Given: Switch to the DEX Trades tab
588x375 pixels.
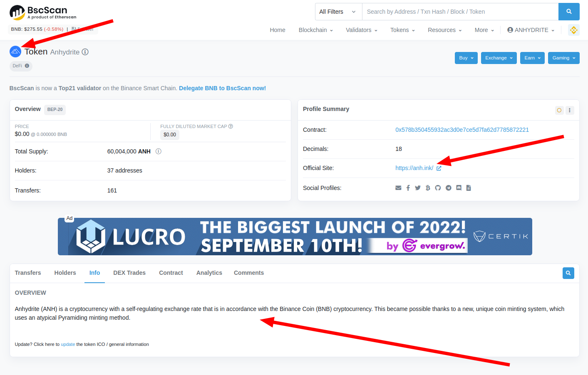Looking at the screenshot, I should point(129,273).
